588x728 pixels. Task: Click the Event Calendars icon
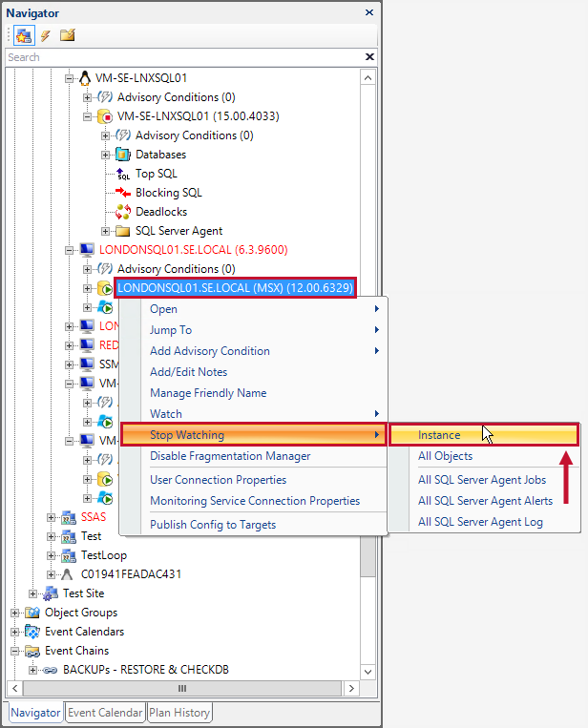32,632
